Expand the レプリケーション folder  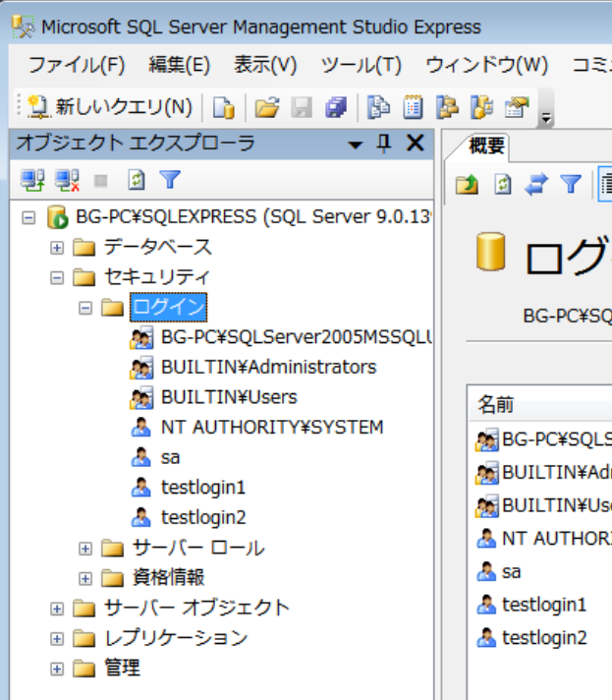tap(57, 639)
